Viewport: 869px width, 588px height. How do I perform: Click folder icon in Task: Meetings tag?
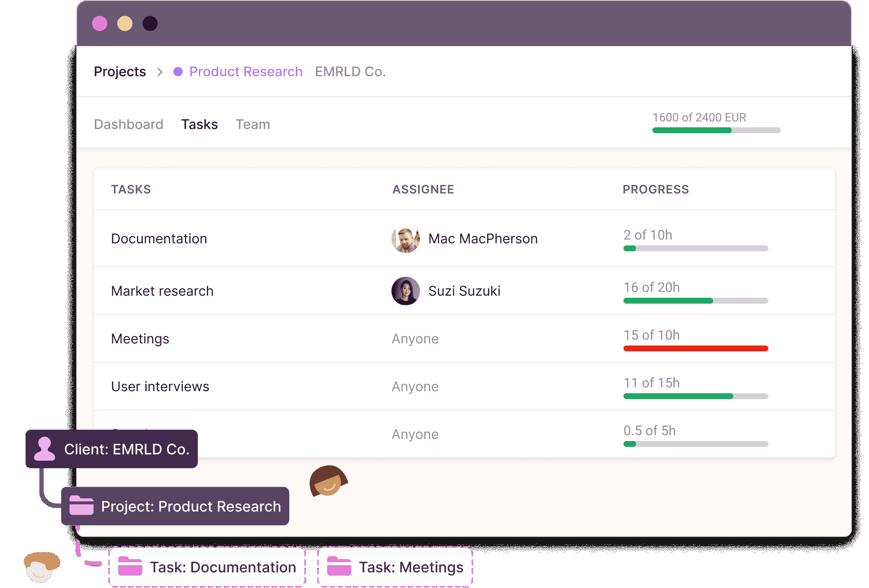338,567
